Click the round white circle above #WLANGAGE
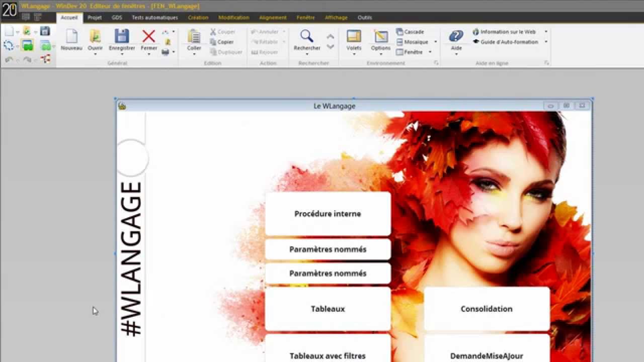Screen dimensions: 644x362 132,158
